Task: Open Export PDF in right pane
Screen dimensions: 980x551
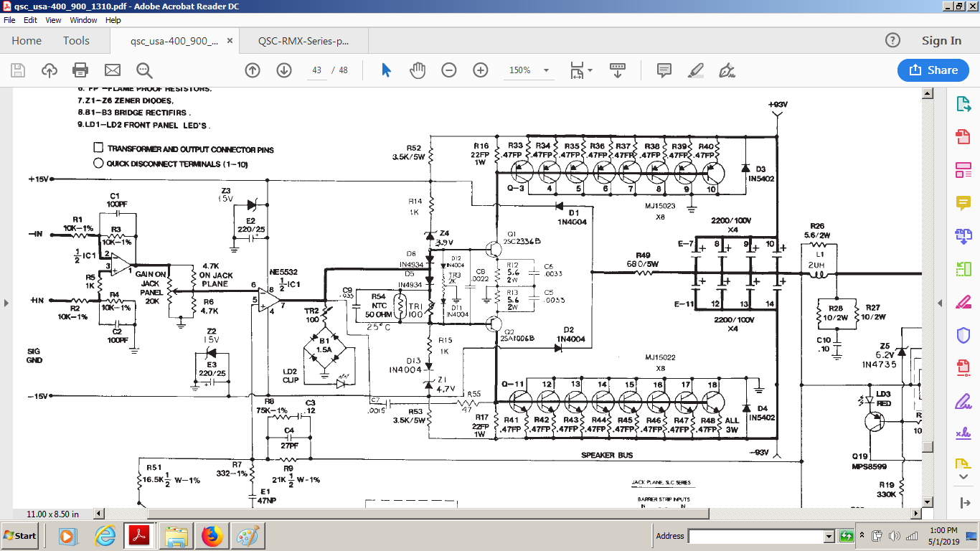Action: [x=963, y=104]
